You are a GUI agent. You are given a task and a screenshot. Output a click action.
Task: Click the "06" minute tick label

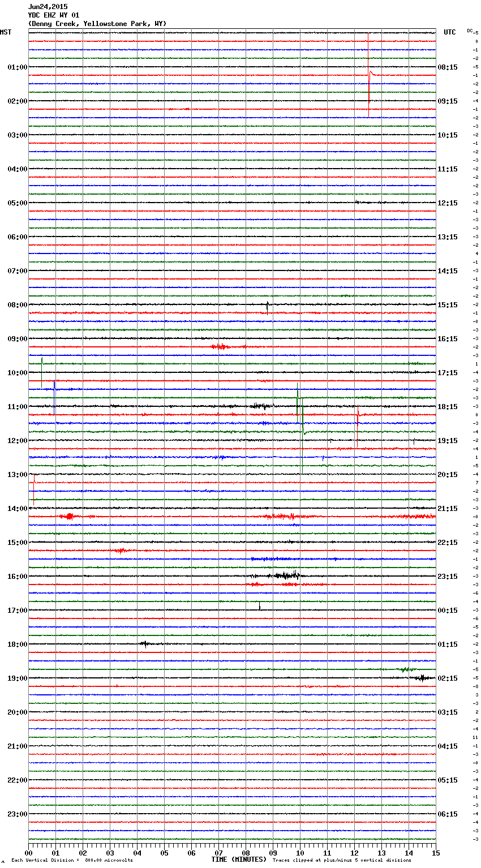pos(191,853)
